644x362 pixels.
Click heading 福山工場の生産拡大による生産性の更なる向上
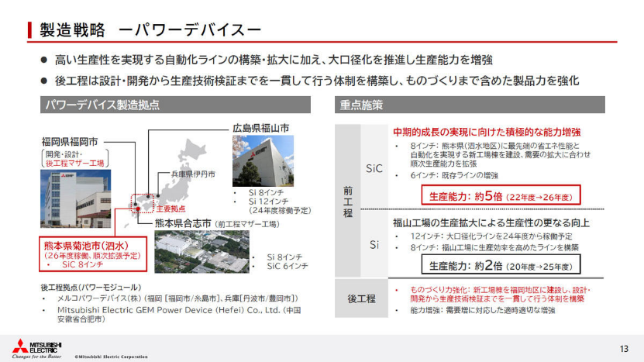click(491, 223)
